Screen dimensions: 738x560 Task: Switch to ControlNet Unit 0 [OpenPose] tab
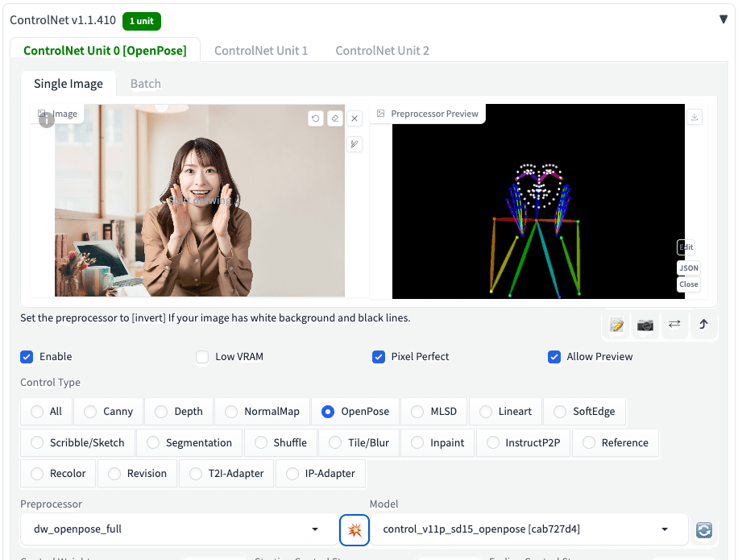pos(105,50)
